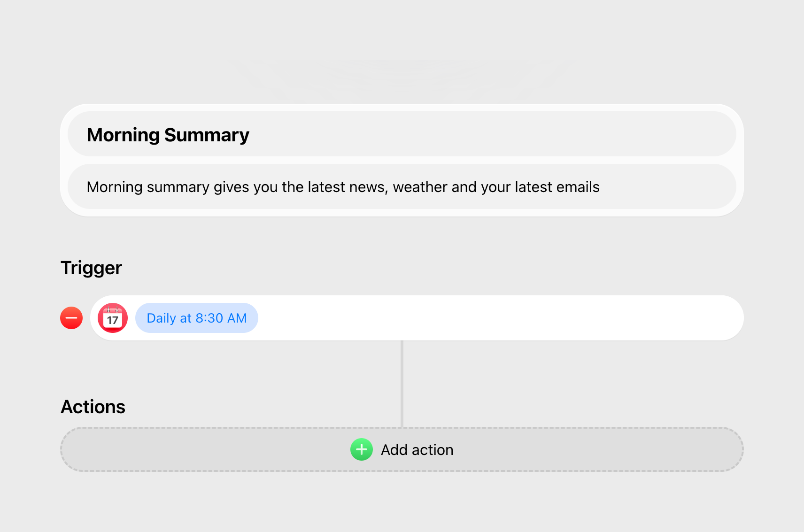Click the 8:30 AM time text
Viewport: 804px width, 532px height.
pyautogui.click(x=221, y=318)
